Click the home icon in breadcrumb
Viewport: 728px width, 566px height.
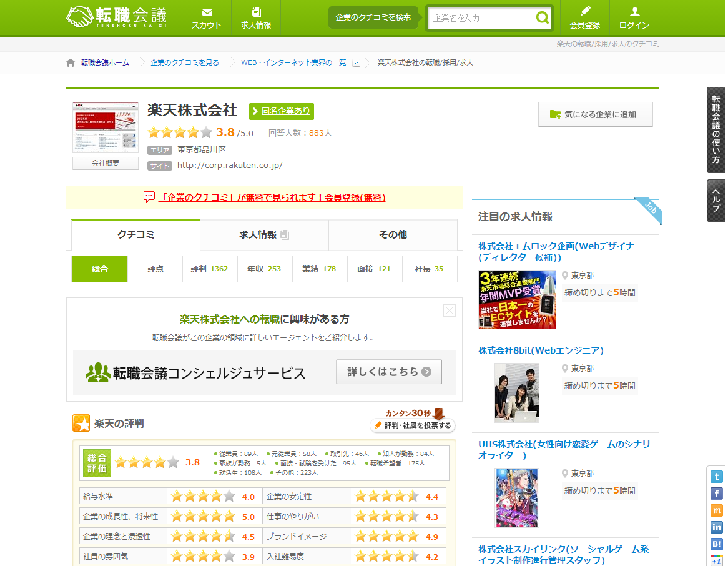(71, 62)
